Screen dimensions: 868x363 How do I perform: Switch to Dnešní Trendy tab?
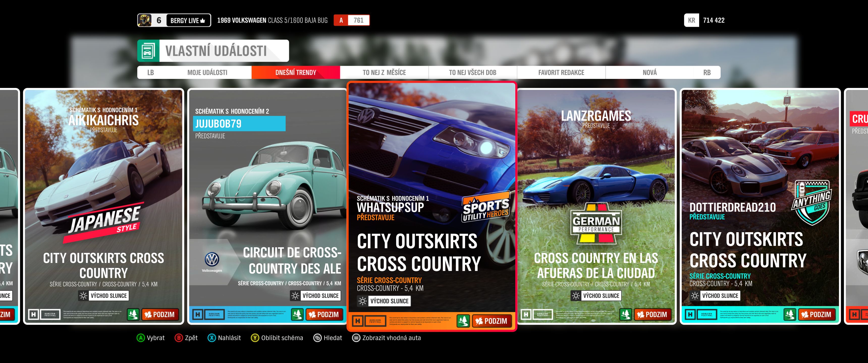pyautogui.click(x=295, y=72)
